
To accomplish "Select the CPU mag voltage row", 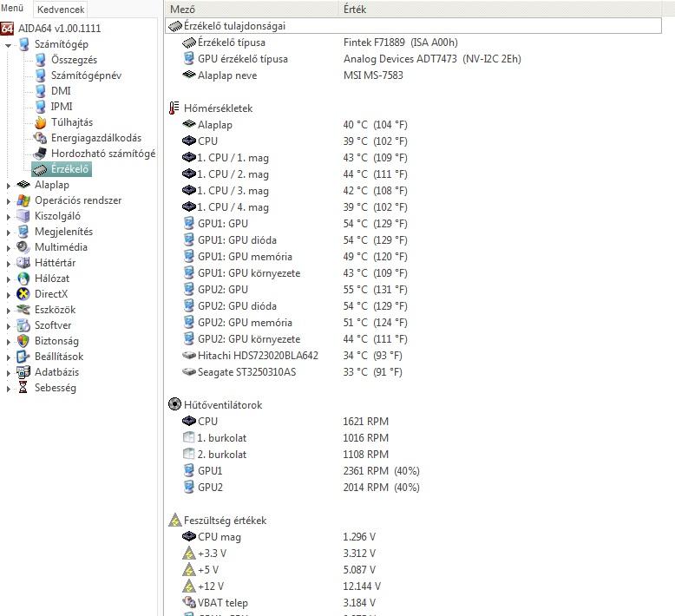I will click(x=413, y=537).
